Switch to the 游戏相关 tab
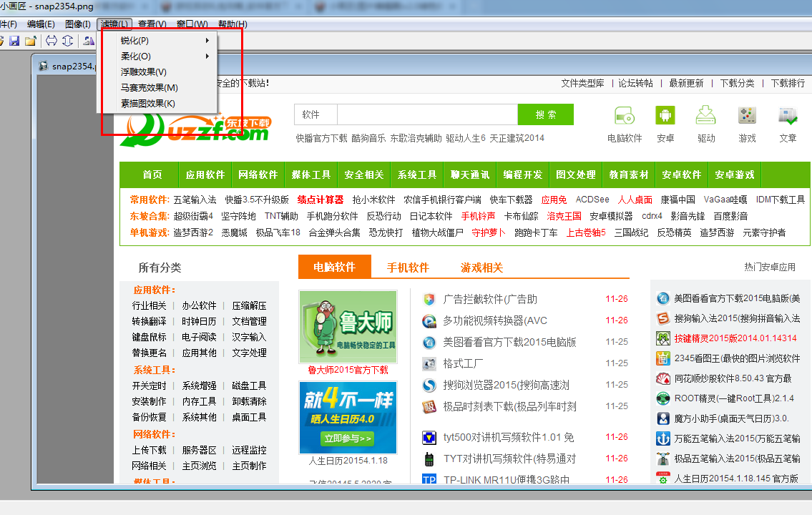 click(x=481, y=268)
